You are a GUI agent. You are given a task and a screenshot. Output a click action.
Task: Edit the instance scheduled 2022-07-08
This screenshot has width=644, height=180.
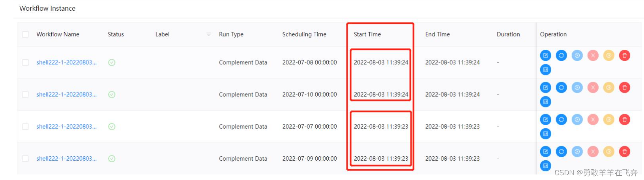tap(545, 56)
